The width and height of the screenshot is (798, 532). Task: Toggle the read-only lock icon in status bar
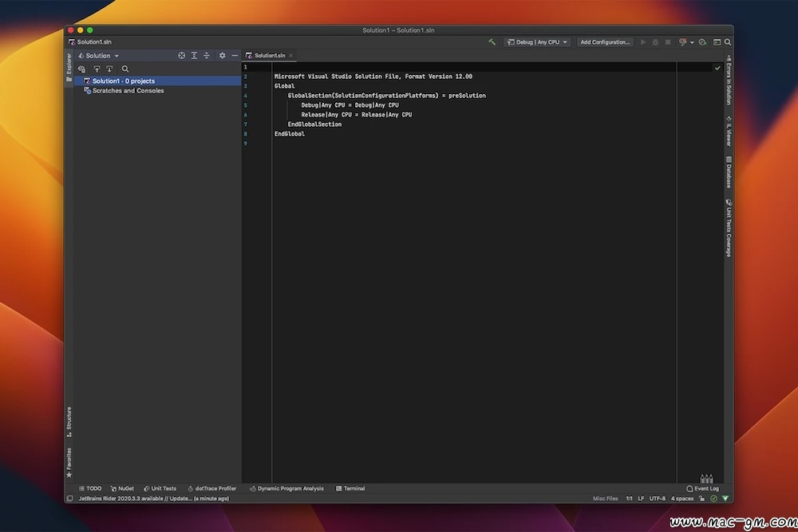point(701,499)
